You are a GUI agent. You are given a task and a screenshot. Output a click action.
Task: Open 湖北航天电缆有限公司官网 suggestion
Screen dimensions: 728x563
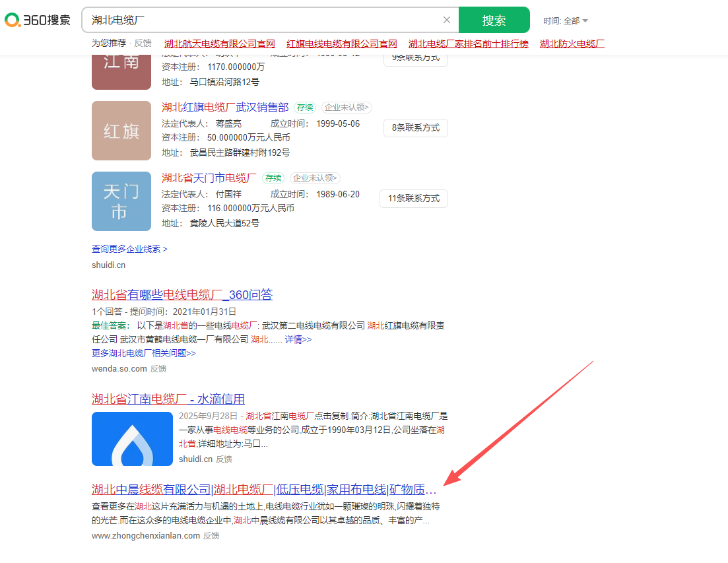[219, 44]
